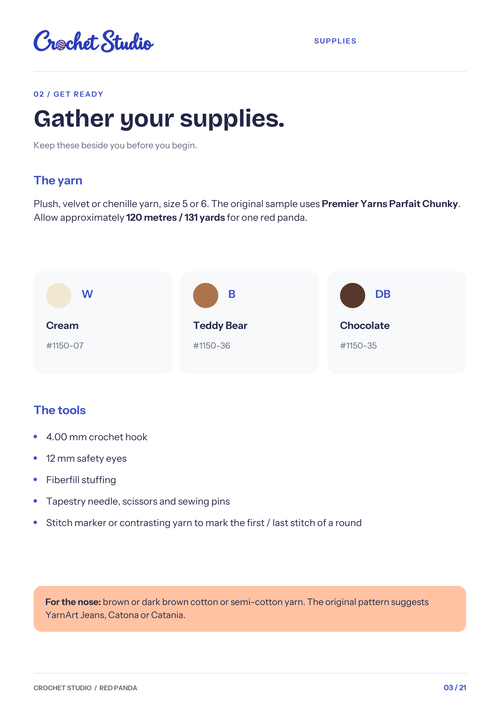The image size is (500, 707).
Task: Click 'The yarn' section heading
Action: point(58,180)
